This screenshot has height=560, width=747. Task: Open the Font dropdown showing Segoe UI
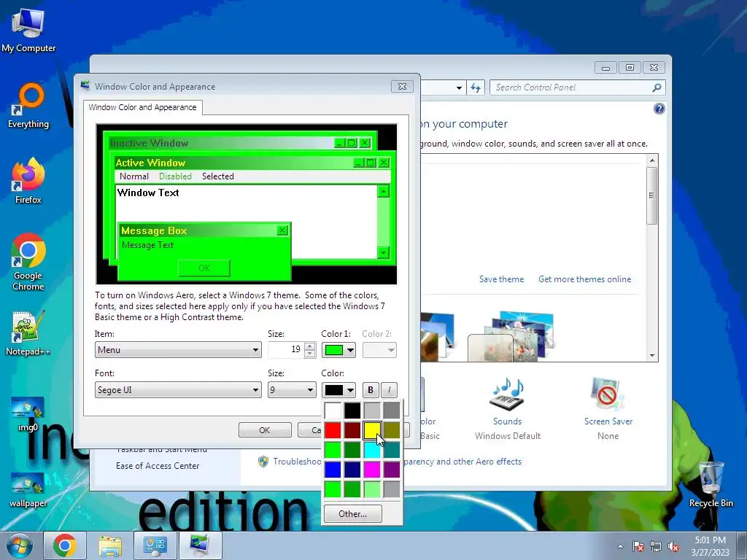[178, 390]
